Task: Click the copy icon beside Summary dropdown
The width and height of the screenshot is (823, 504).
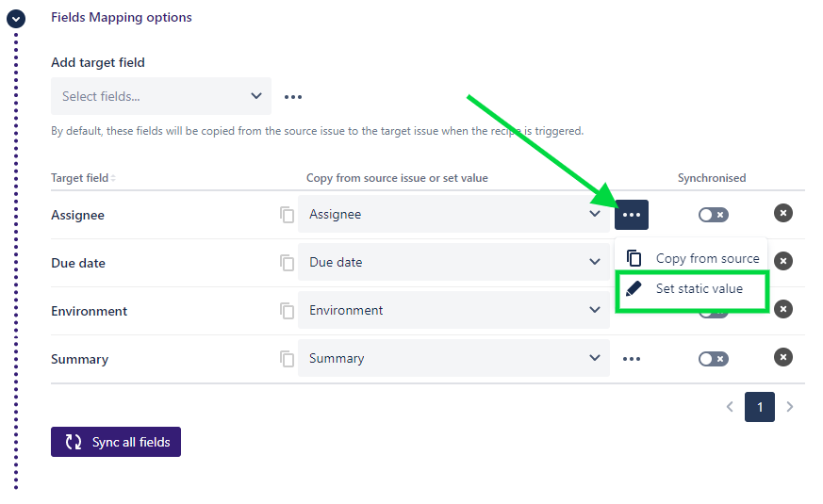Action: point(288,359)
